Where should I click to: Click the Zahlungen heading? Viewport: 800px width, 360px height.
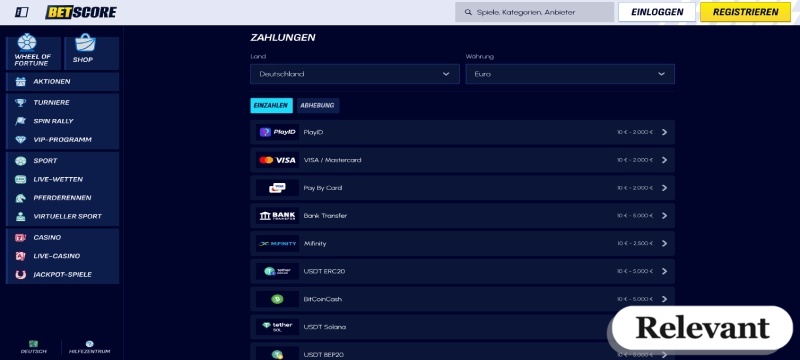(x=283, y=38)
